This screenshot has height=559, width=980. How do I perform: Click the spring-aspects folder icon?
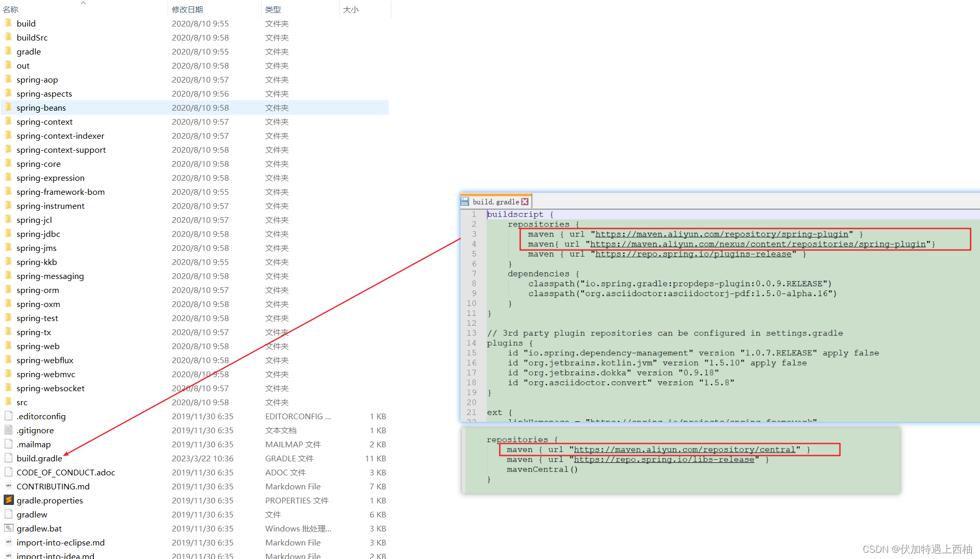point(8,94)
